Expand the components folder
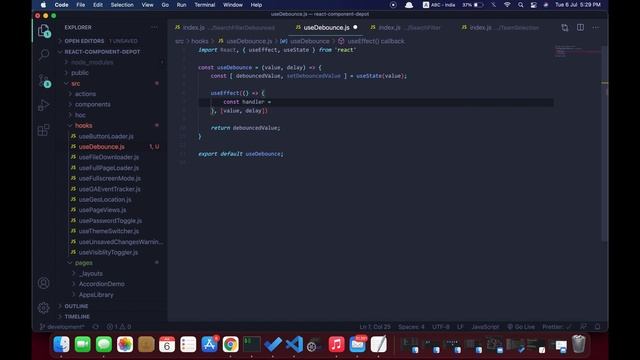The height and width of the screenshot is (360, 640). point(93,104)
